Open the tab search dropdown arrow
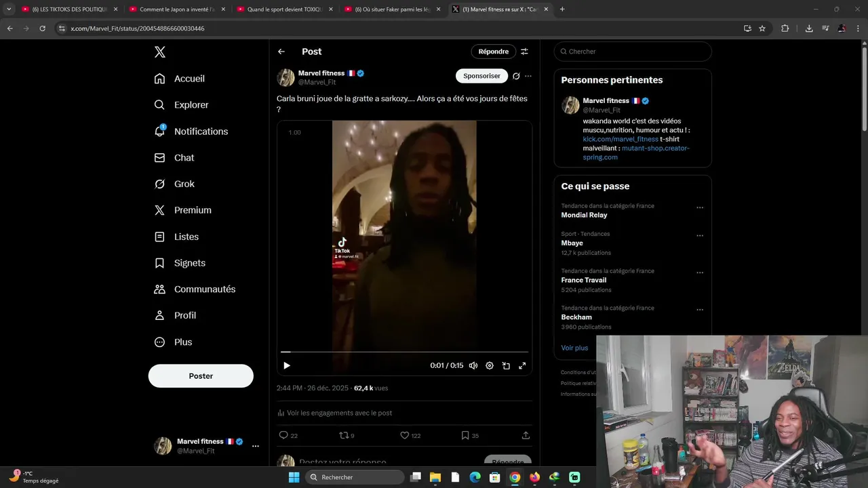Screen dimensions: 868x488 8,9
